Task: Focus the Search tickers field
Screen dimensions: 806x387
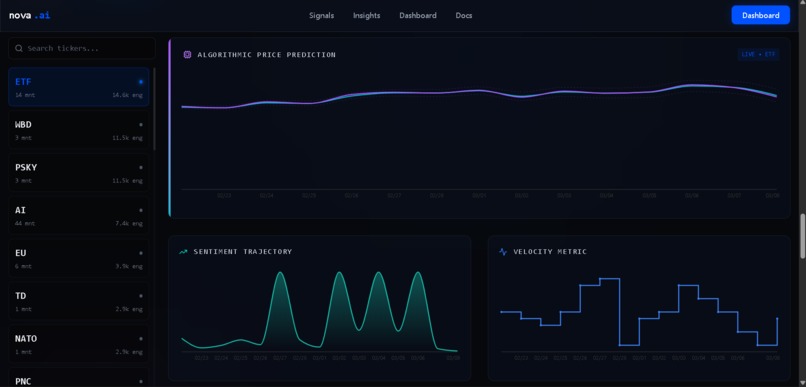Action: point(82,48)
